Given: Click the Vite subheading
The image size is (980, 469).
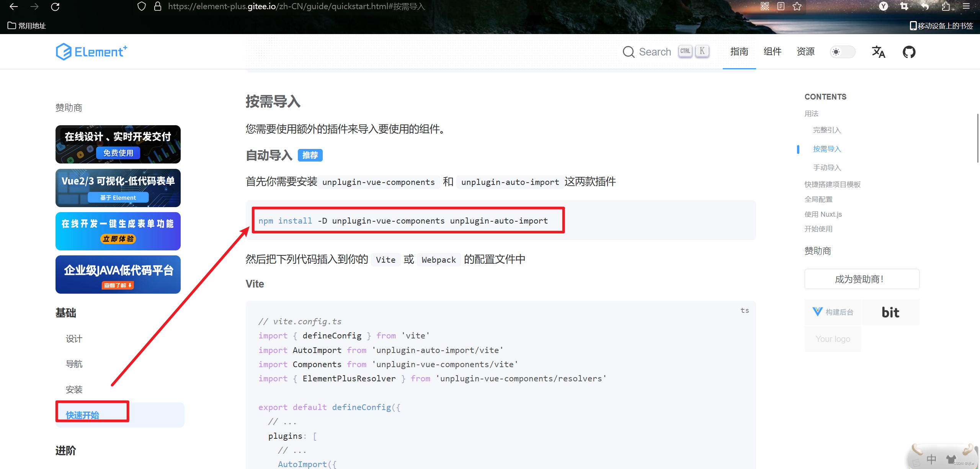Looking at the screenshot, I should (255, 284).
